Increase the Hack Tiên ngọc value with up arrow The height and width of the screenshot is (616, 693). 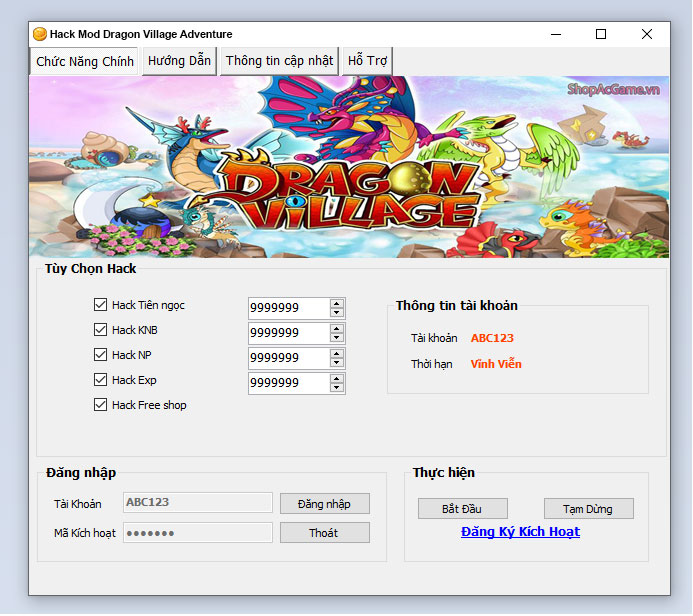(x=337, y=304)
